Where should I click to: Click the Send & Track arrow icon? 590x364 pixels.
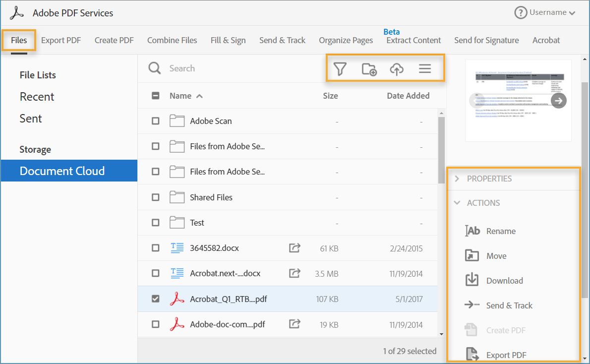pyautogui.click(x=472, y=305)
